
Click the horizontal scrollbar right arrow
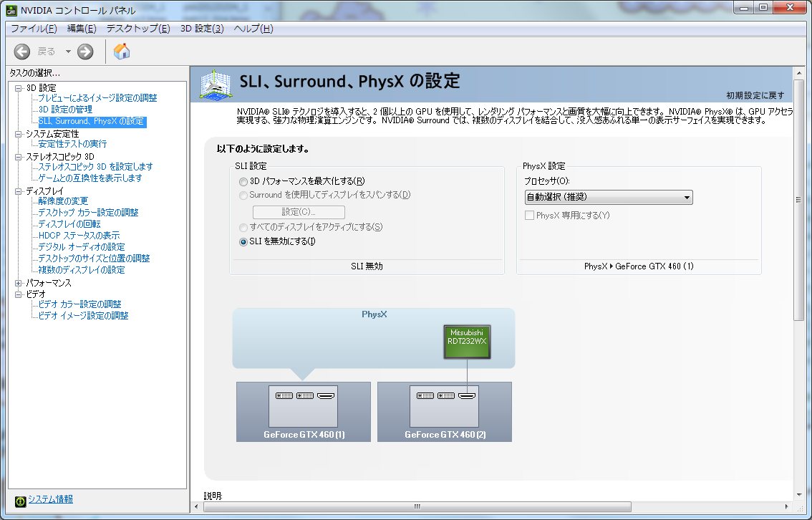point(787,506)
